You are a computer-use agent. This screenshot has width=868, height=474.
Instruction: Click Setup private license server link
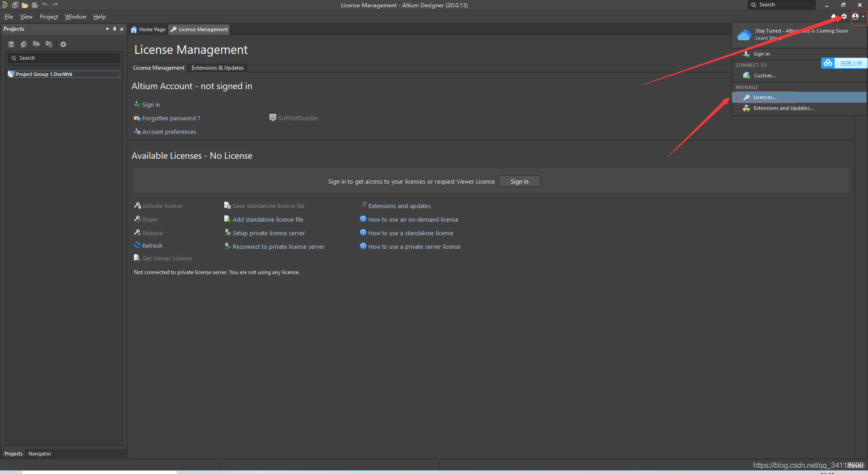[269, 233]
